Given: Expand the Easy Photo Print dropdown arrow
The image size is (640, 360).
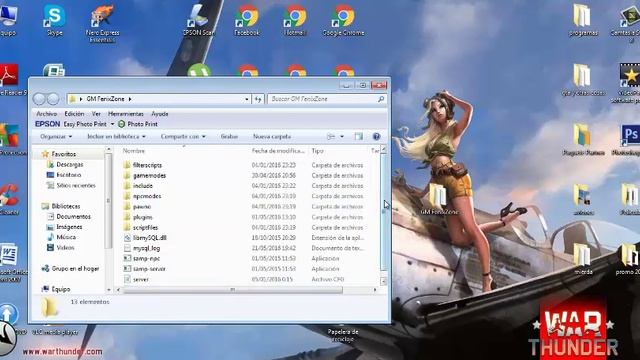Looking at the screenshot, I should tap(112, 124).
